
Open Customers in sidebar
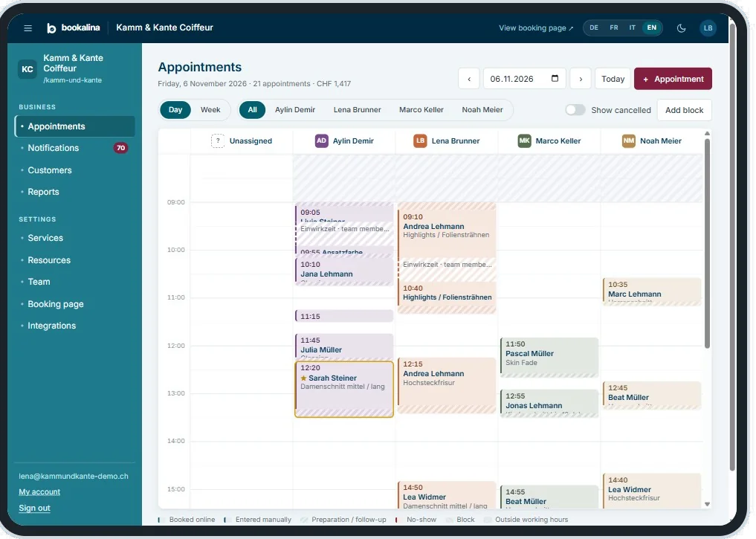(75, 170)
